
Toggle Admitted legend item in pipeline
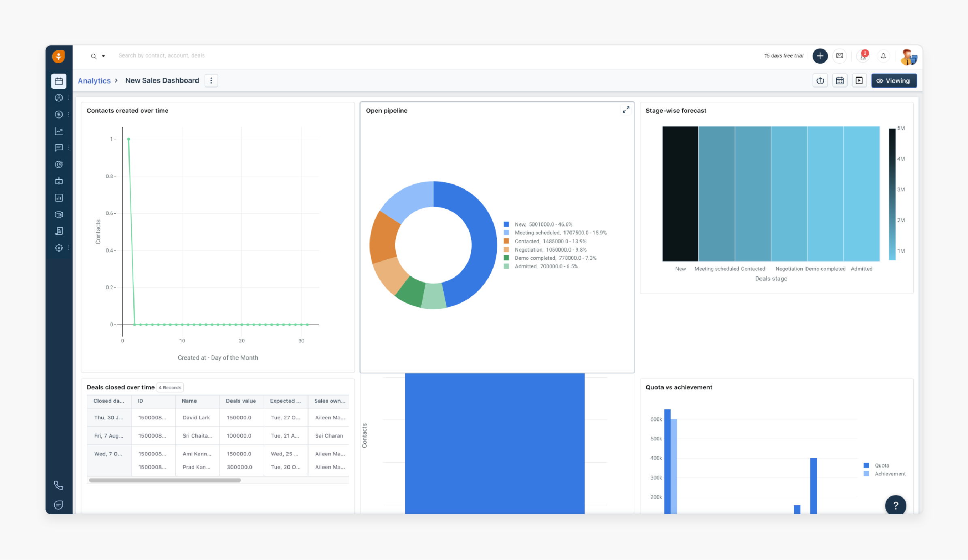[x=541, y=266]
